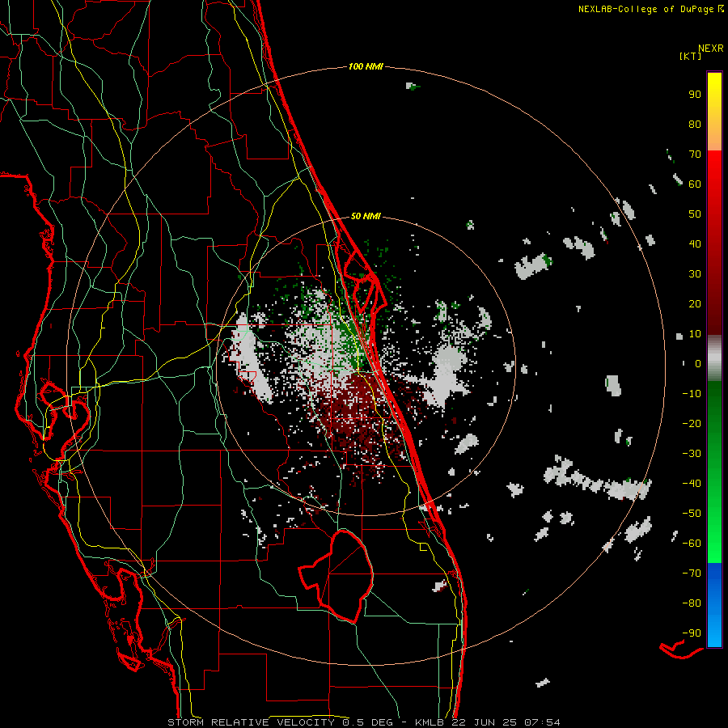This screenshot has height=728, width=728.
Task: Select the -70 value on the velocity scale
Action: pos(692,574)
